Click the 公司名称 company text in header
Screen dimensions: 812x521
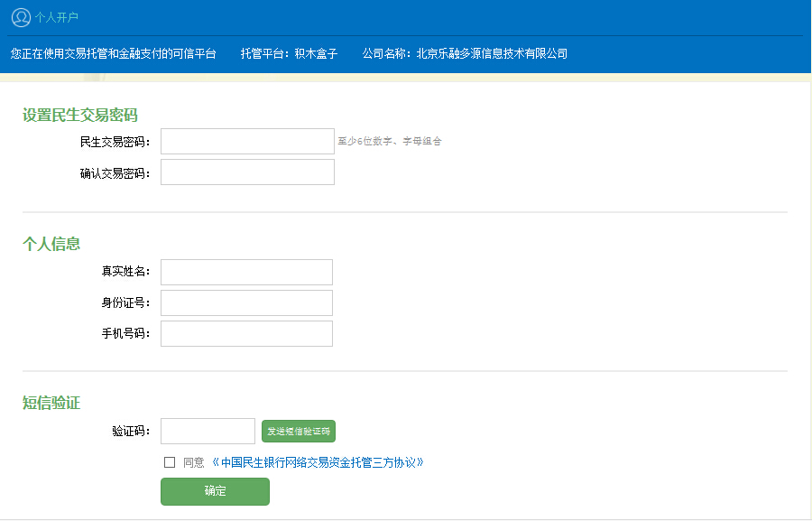coord(465,54)
